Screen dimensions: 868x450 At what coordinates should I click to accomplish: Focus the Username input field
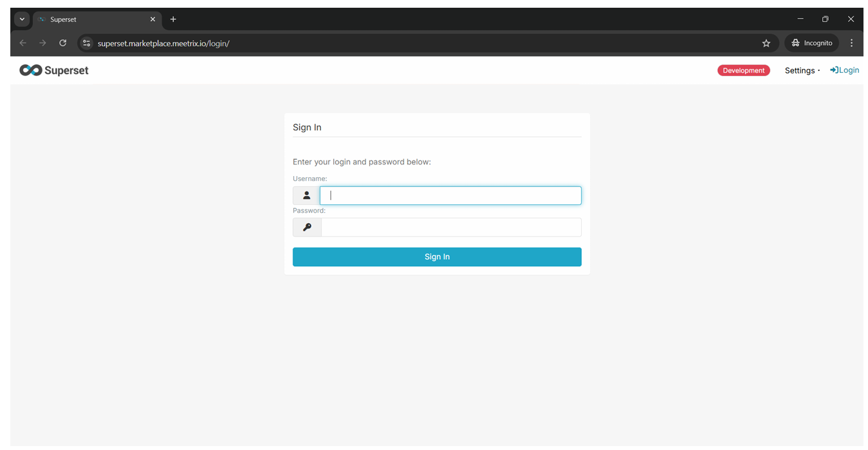[x=450, y=195]
